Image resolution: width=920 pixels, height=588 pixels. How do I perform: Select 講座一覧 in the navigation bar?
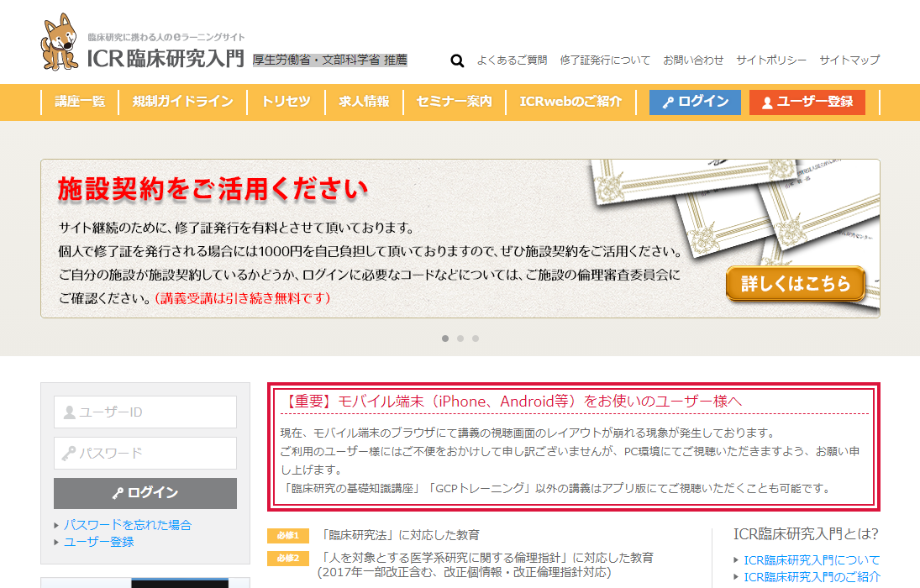point(80,102)
